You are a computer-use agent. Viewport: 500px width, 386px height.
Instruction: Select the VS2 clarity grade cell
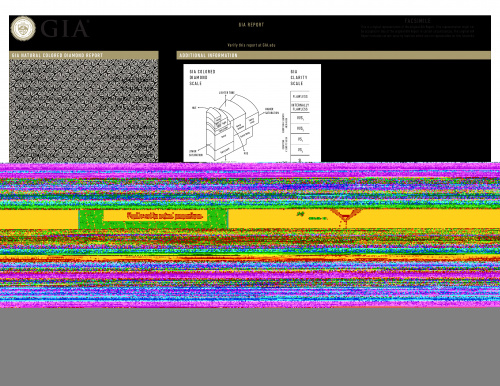click(x=300, y=150)
